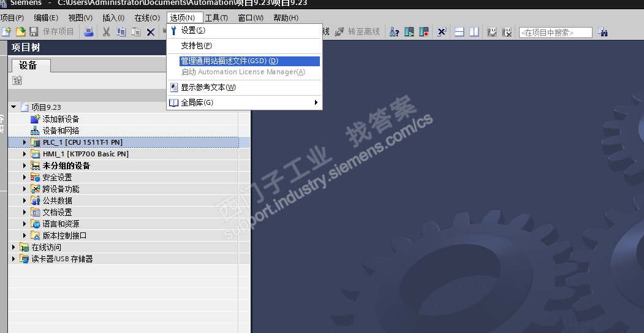Open the 工具(T) menu
Viewport: 644px width, 333px height.
[x=216, y=18]
